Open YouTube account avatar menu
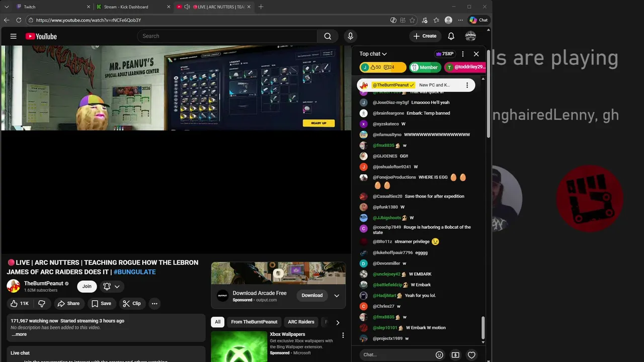This screenshot has width=644, height=362. coord(470,36)
